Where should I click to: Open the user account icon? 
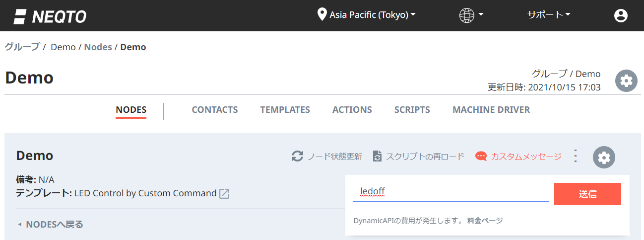pyautogui.click(x=621, y=15)
